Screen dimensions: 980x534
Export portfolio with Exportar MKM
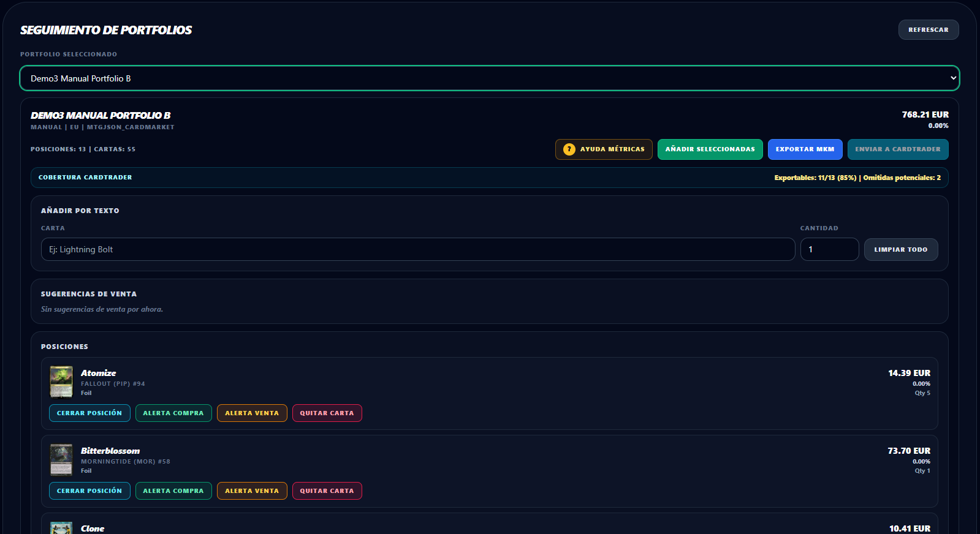(805, 149)
